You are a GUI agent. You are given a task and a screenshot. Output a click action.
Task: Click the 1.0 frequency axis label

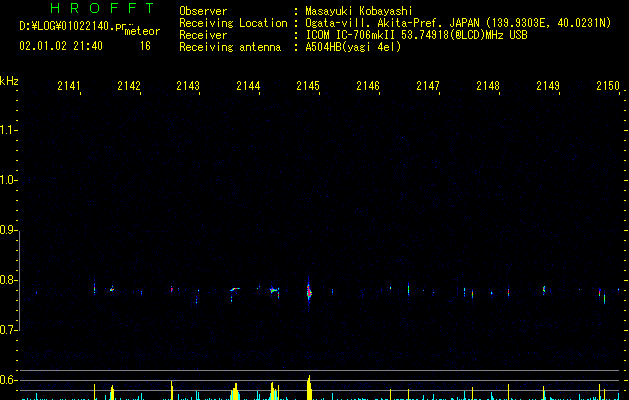8,180
